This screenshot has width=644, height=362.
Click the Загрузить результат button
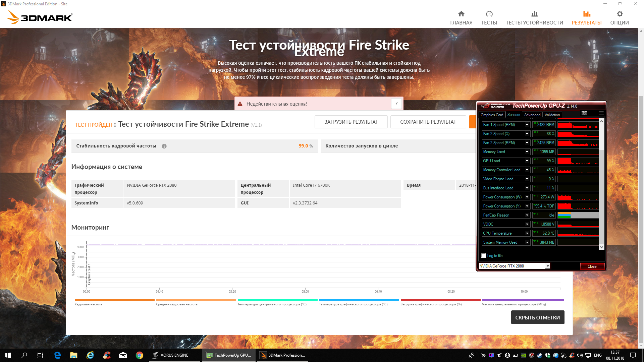[351, 122]
